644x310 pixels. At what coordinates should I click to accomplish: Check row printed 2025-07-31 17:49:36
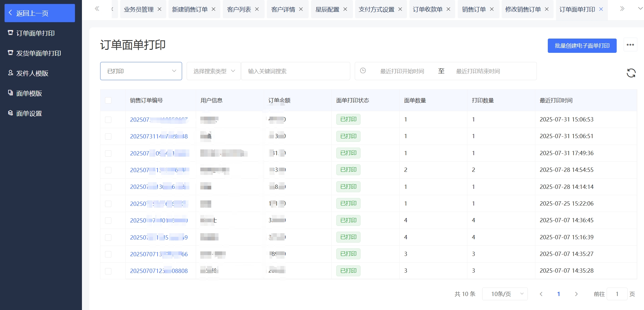108,153
